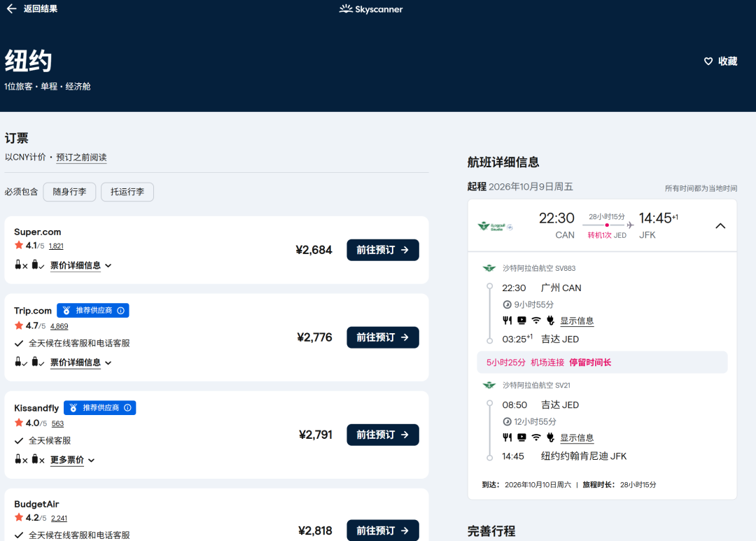Click the 停留时间长 layover notice
Screen dimensions: 756x541
point(590,362)
